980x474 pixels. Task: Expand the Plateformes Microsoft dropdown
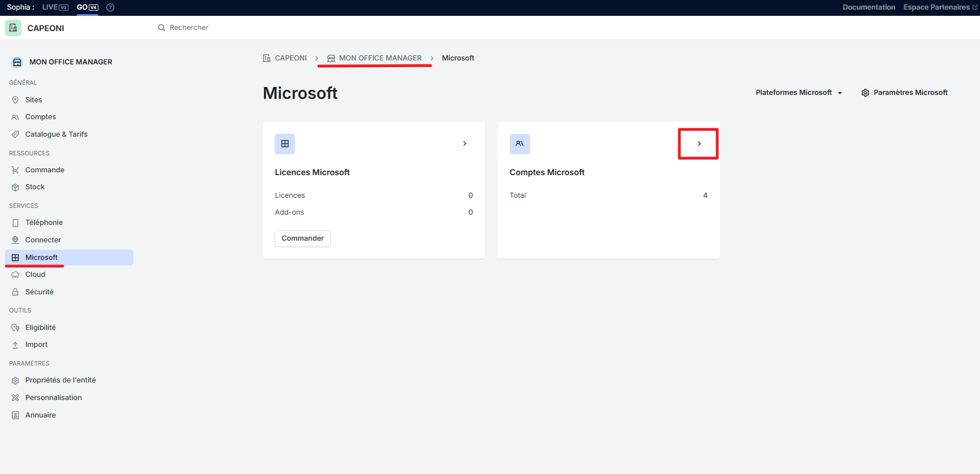pyautogui.click(x=799, y=93)
